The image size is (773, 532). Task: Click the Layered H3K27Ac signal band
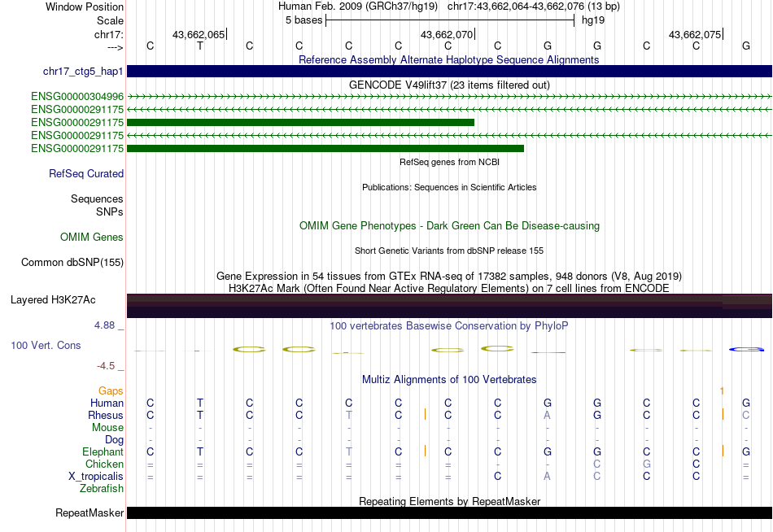[449, 306]
